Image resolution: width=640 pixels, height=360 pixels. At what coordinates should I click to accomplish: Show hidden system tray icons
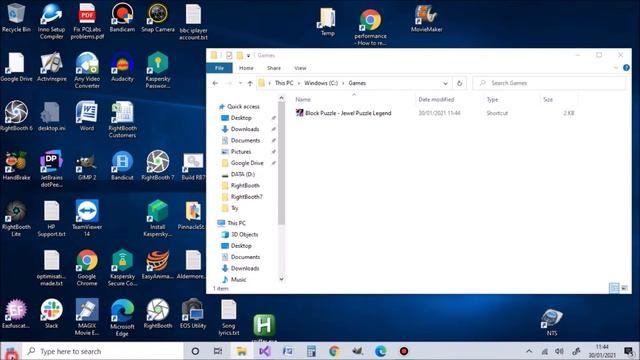click(529, 351)
